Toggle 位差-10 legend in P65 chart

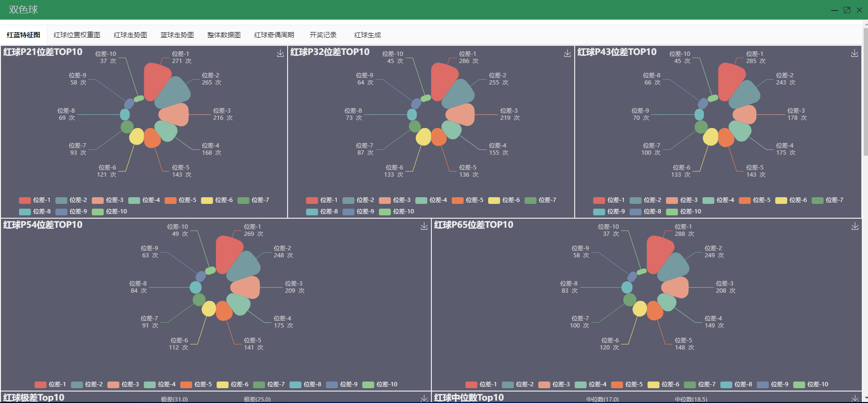click(x=811, y=384)
